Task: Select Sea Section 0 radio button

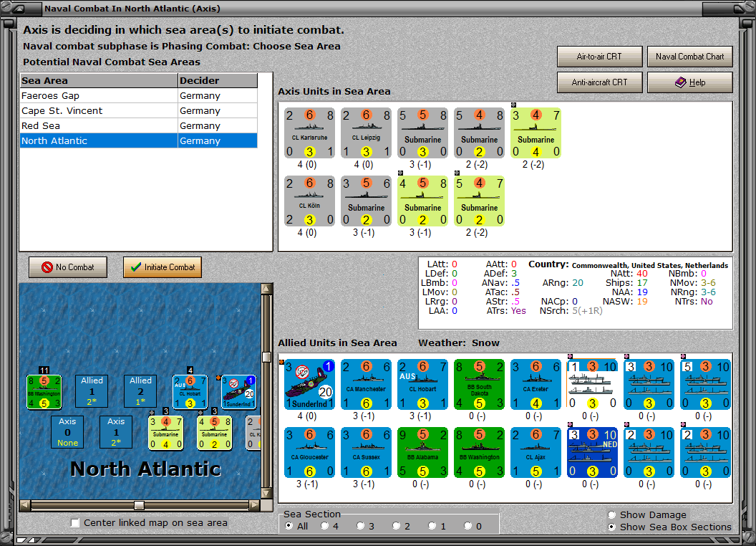Action: pos(467,526)
